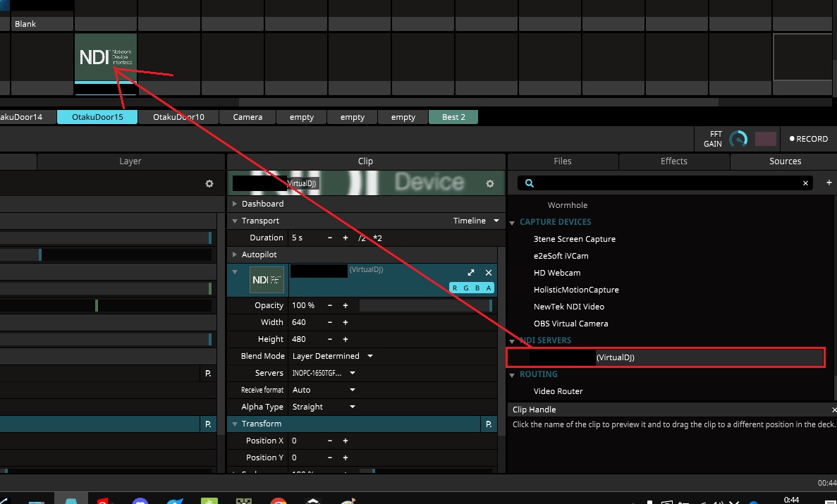
Task: Remove the NDI source from the clip
Action: (489, 273)
